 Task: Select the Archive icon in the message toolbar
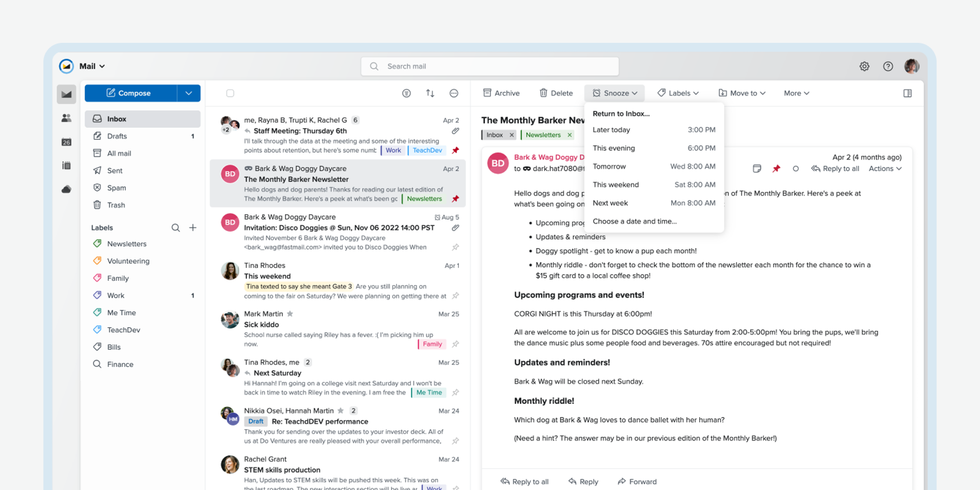point(487,93)
